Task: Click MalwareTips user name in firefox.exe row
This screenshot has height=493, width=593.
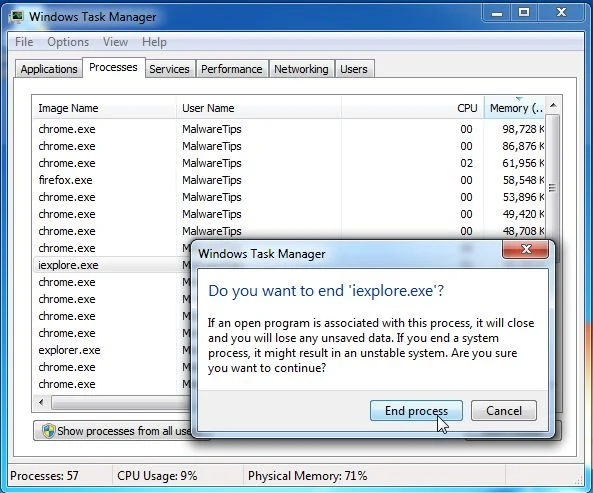Action: (x=212, y=180)
